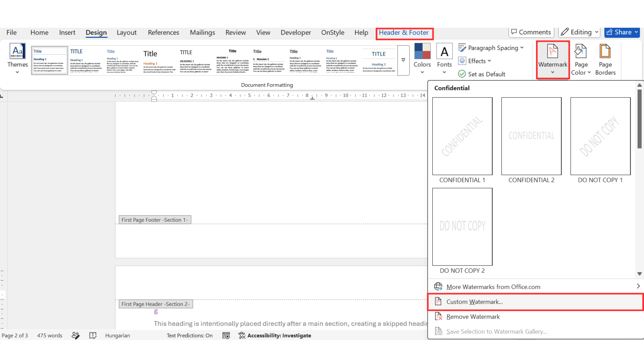Choose Remove Watermark menu entry
Screen dimensions: 644x362
tap(536, 317)
